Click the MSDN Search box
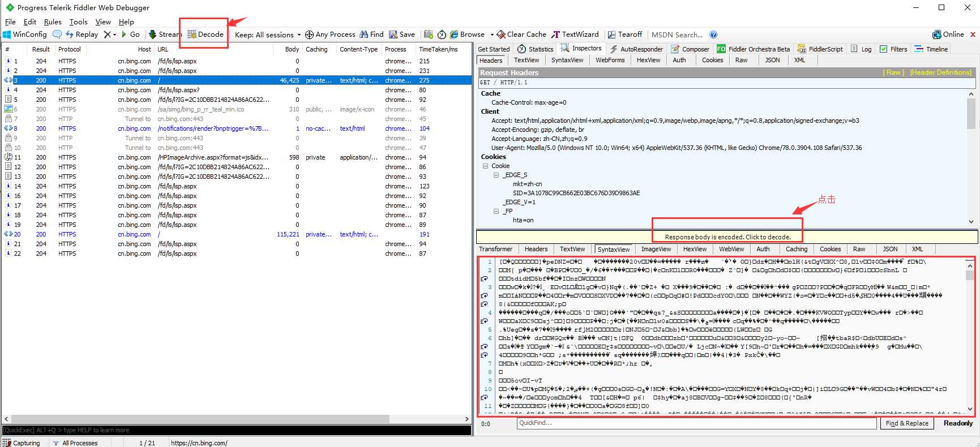 tap(677, 35)
